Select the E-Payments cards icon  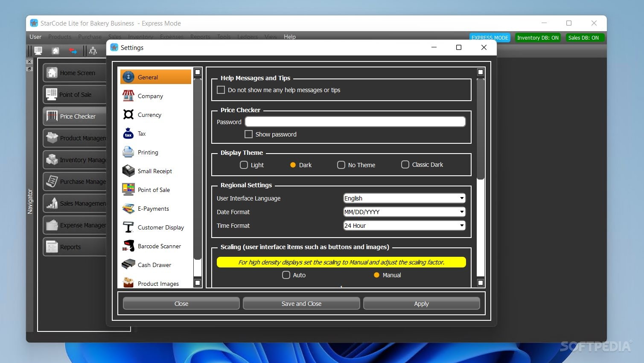pyautogui.click(x=128, y=209)
